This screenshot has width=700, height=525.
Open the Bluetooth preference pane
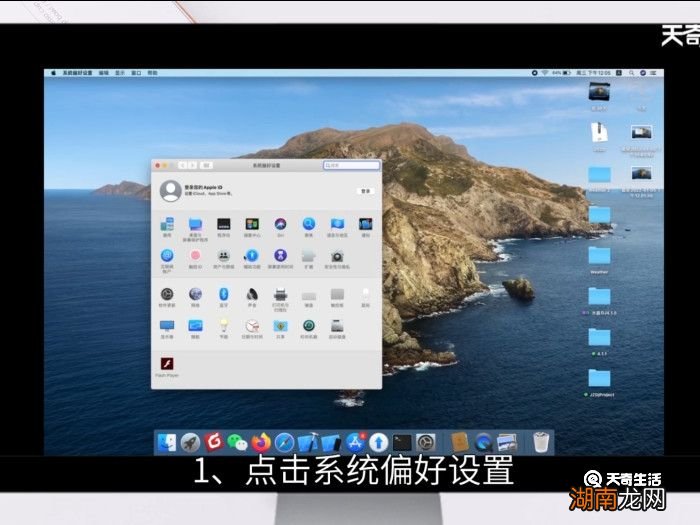(x=224, y=294)
